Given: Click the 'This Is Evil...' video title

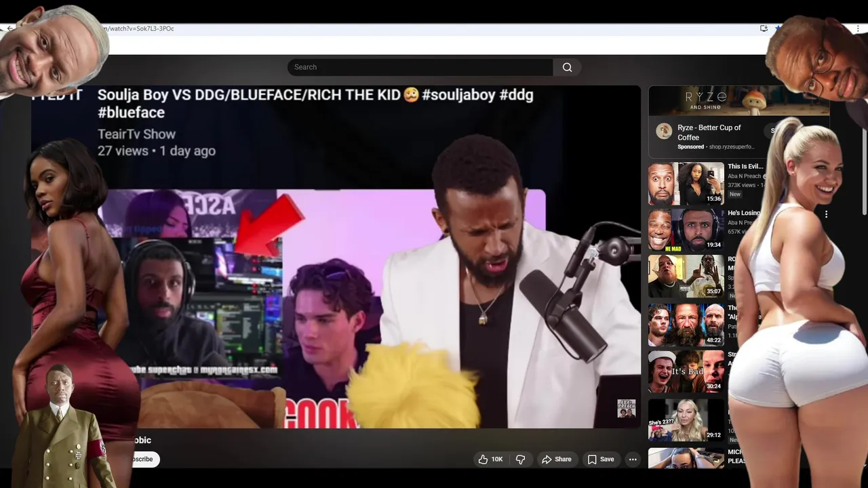Looking at the screenshot, I should click(745, 166).
